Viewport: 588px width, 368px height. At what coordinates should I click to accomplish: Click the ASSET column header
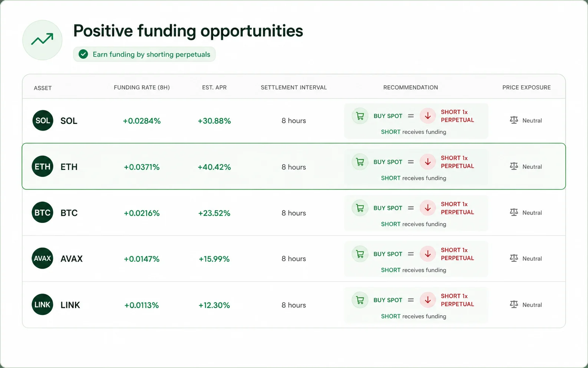tap(43, 88)
